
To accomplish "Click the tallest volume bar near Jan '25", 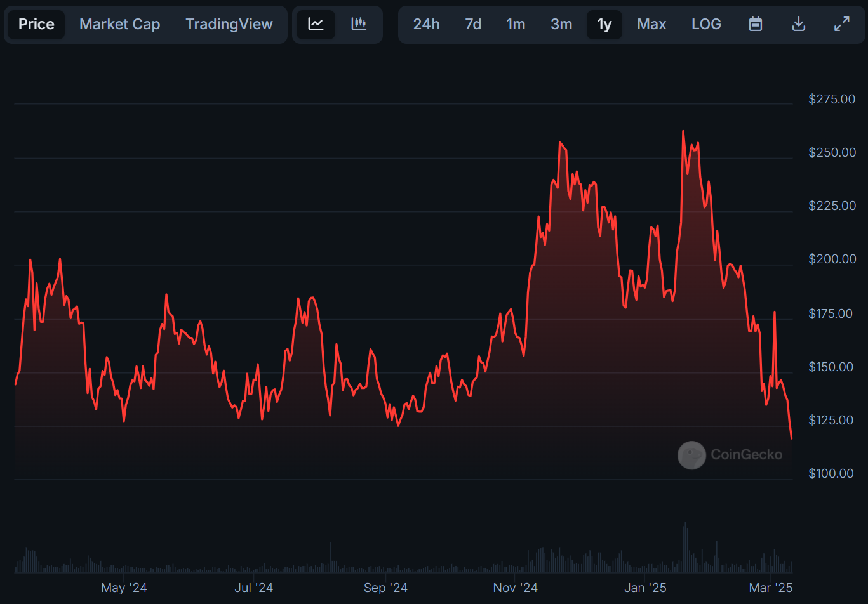I will pos(684,548).
